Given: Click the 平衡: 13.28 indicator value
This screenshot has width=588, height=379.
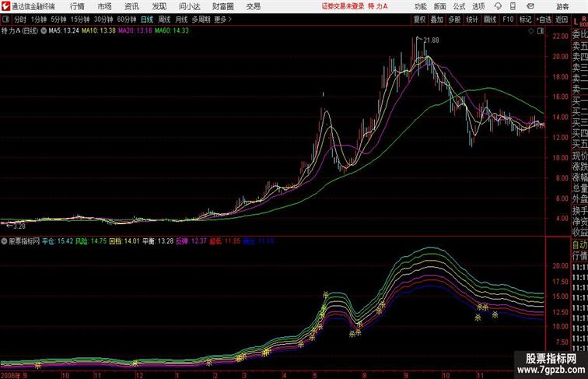Looking at the screenshot, I should 158,241.
